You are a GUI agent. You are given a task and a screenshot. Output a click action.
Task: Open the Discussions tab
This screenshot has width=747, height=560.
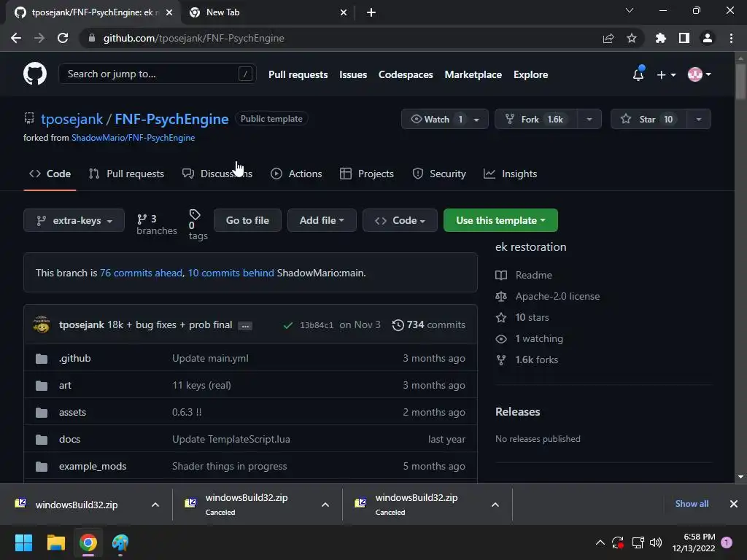click(217, 174)
